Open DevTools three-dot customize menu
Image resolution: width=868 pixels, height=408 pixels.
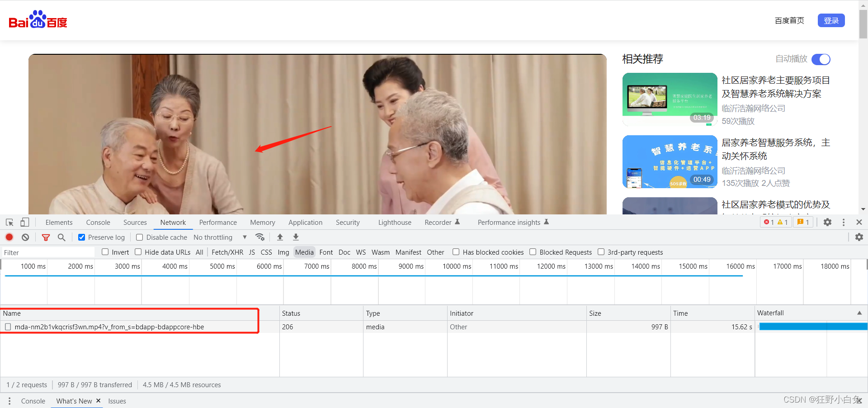coord(843,222)
